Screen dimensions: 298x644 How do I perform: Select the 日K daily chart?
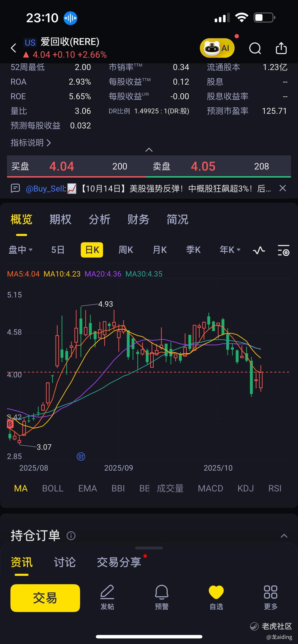coord(92,250)
